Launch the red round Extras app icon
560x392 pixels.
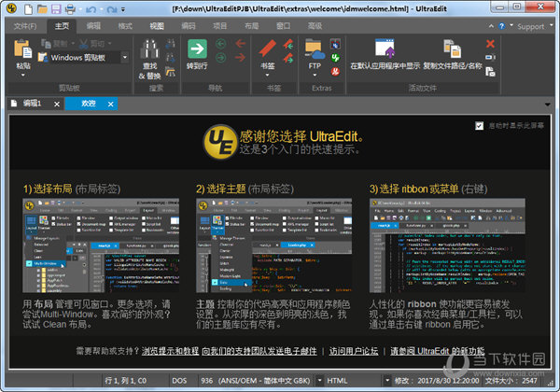tap(335, 72)
